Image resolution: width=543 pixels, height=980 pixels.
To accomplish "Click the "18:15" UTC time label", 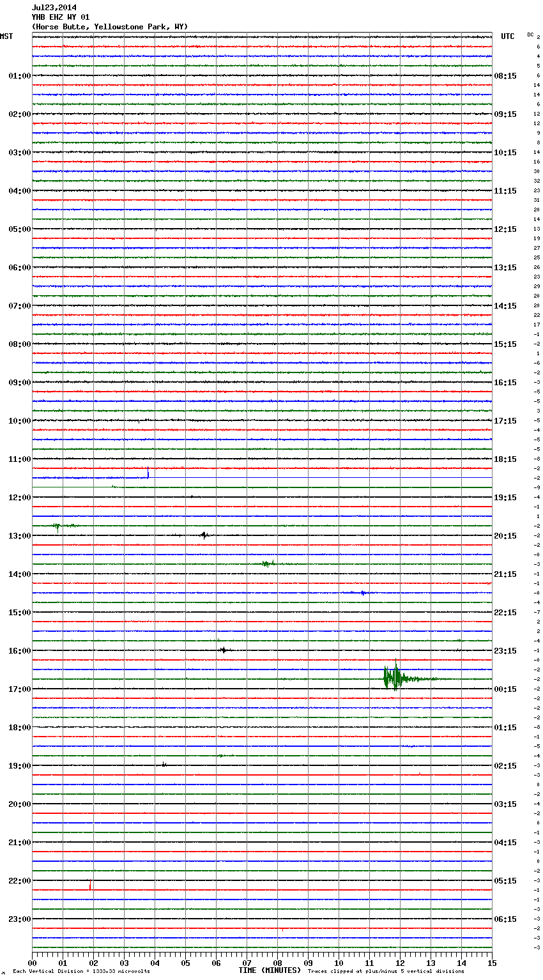I will [x=505, y=459].
